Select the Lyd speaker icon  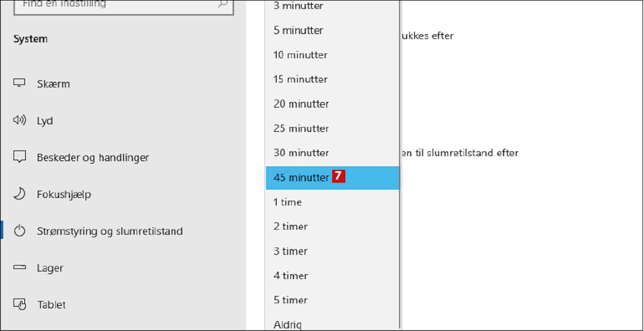pos(19,120)
